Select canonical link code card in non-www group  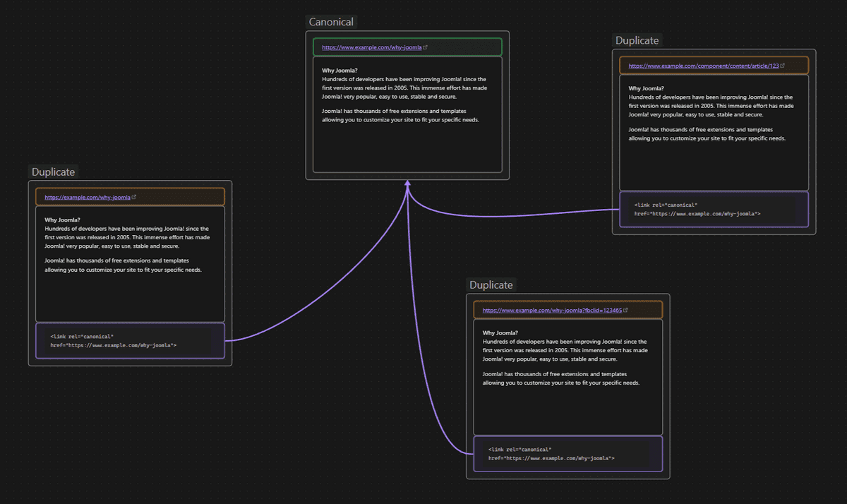(x=130, y=341)
